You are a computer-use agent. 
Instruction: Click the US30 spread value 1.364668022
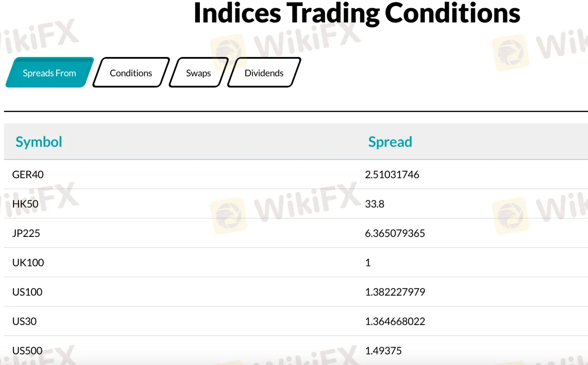(x=395, y=321)
